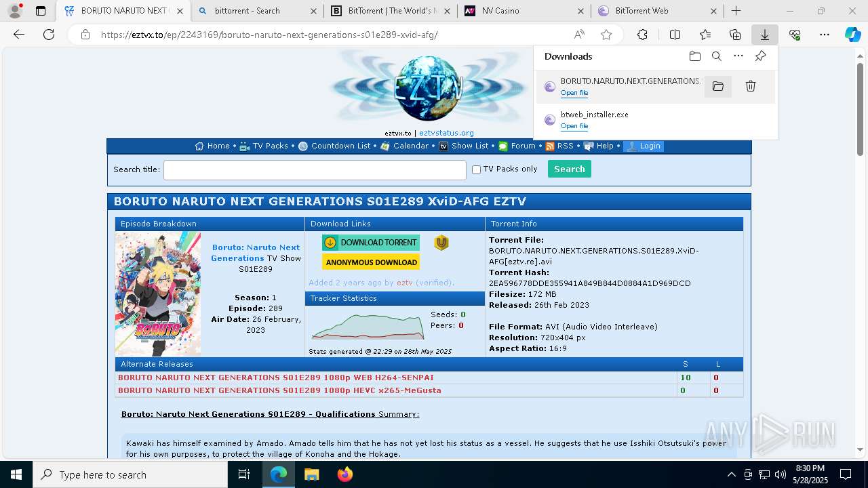Open Boruto: Naruto Next Generations show link
Screen dimensions: 868x488
pos(256,253)
